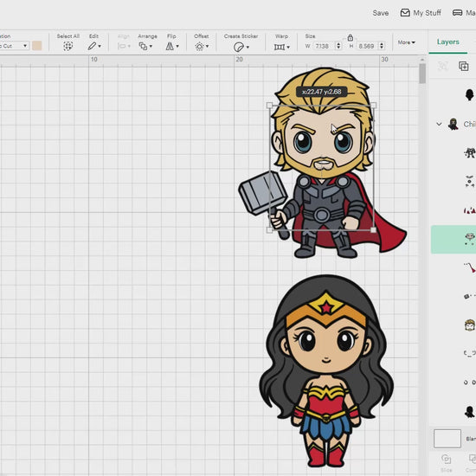Select the highlighted green face layer
This screenshot has width=476, height=476.
click(x=453, y=239)
